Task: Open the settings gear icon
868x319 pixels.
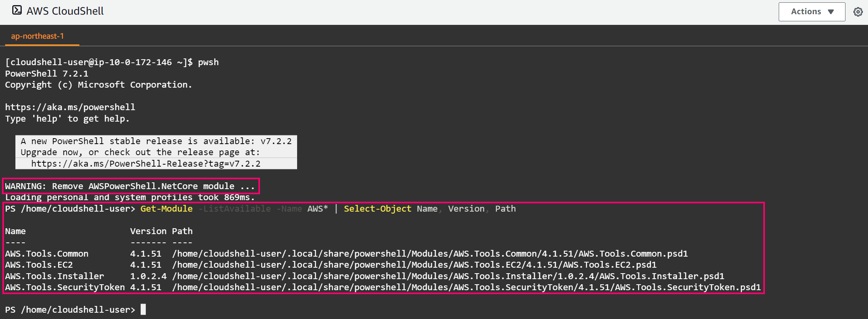Action: [x=858, y=12]
